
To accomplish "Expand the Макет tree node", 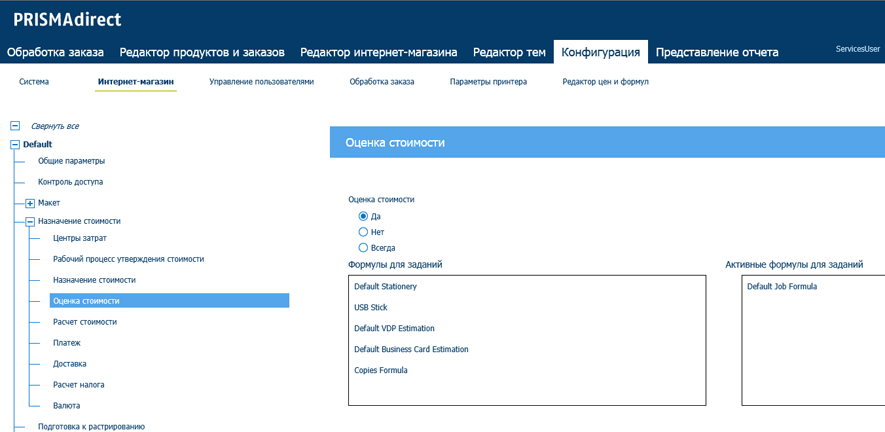I will [x=30, y=203].
